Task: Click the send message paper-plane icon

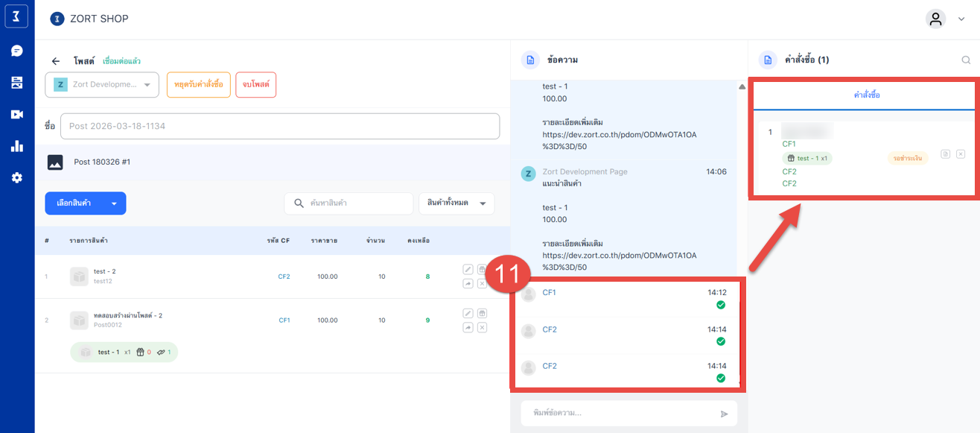Action: point(724,414)
